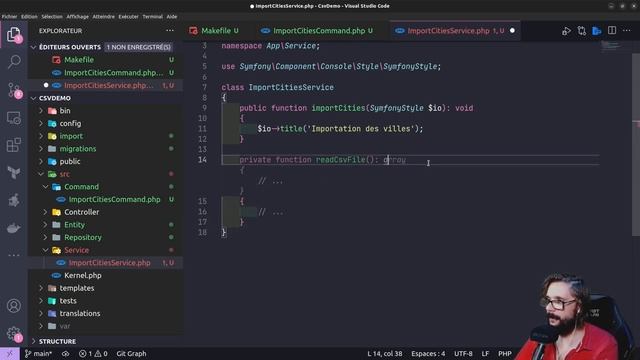
Task: Open the Accounts menu
Action: 14,306
